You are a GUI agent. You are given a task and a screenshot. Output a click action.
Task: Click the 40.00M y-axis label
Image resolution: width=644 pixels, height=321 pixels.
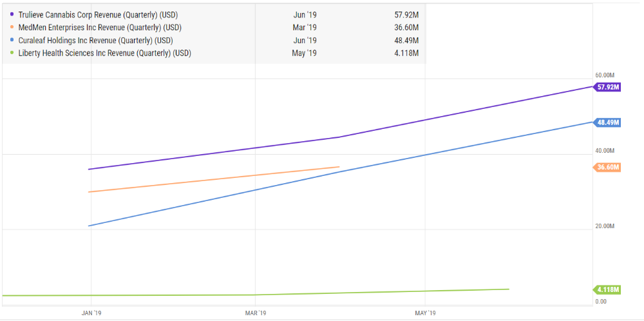pos(604,151)
